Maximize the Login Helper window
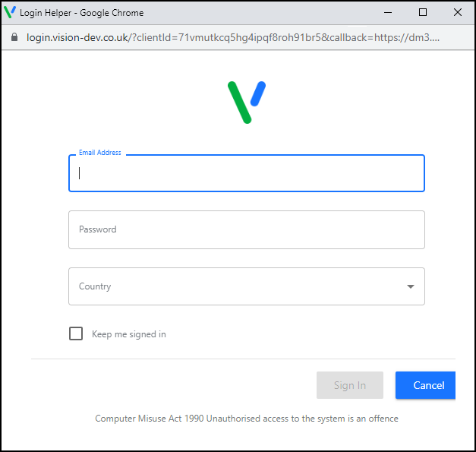The width and height of the screenshot is (476, 452). (423, 12)
